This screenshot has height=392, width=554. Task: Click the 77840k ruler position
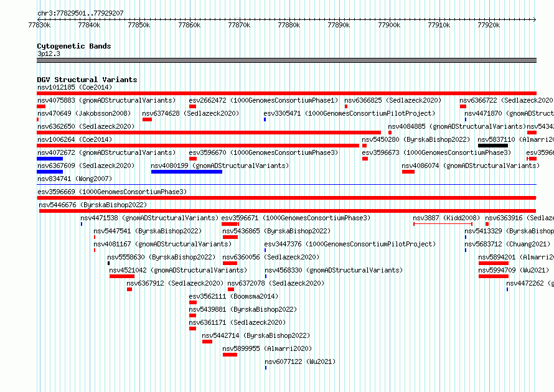(89, 25)
